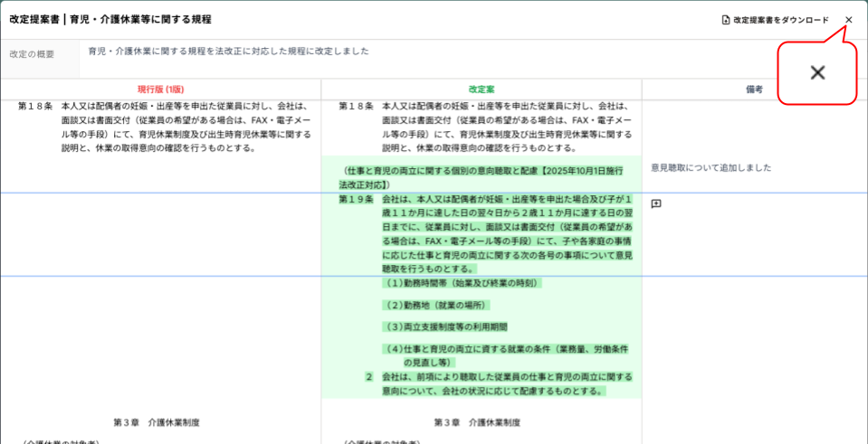Click item (4)仕事と育児の両立に資する就業の条件

click(505, 349)
